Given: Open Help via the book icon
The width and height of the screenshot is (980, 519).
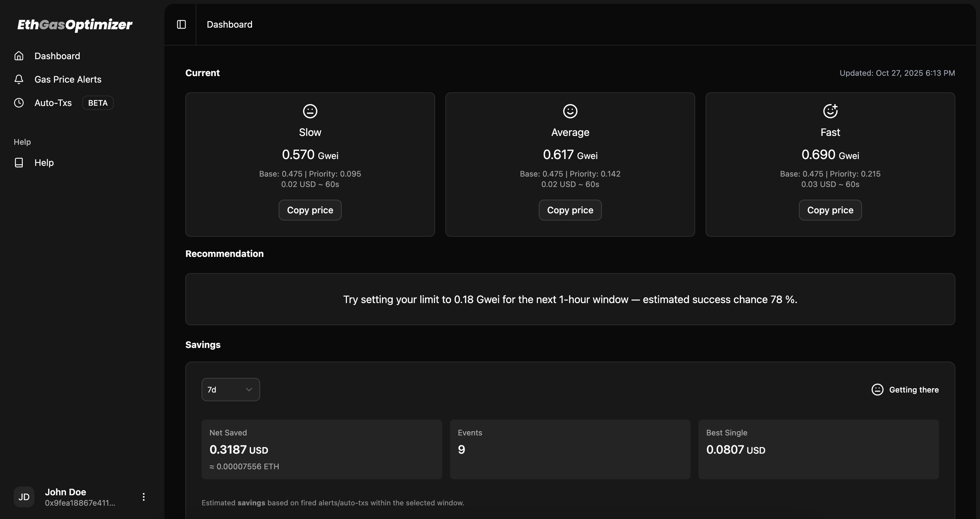Looking at the screenshot, I should click(19, 163).
